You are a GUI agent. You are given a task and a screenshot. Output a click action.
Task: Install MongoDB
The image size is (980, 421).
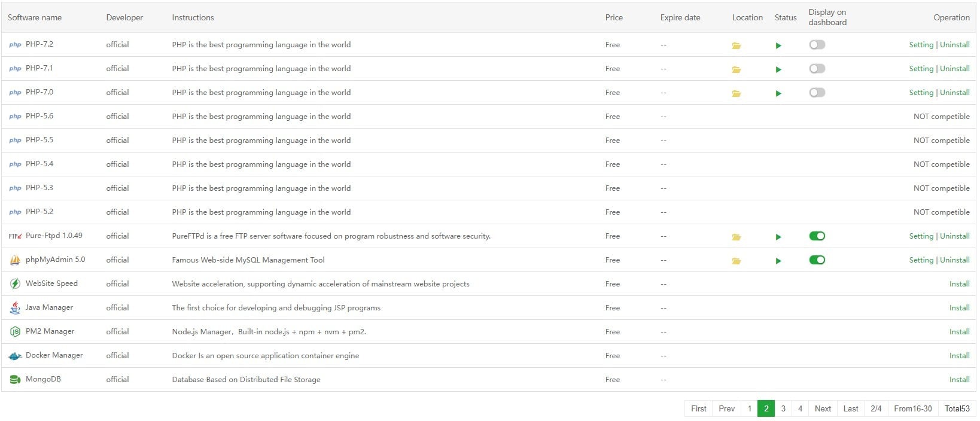pos(959,380)
